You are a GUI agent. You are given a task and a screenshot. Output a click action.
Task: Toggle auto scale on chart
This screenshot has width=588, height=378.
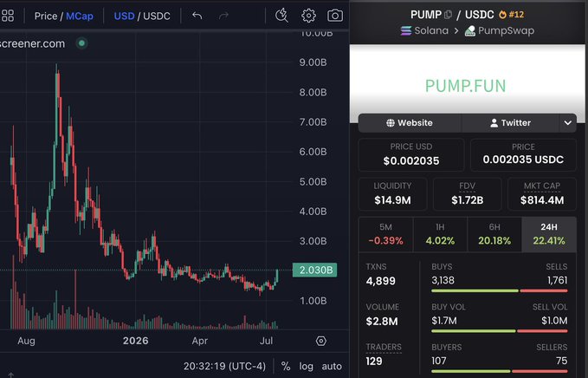pyautogui.click(x=332, y=366)
